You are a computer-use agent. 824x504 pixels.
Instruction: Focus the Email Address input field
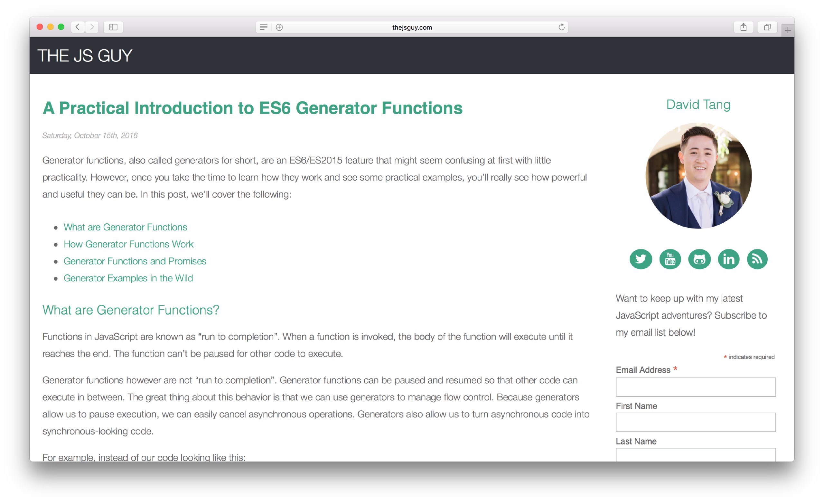(696, 387)
